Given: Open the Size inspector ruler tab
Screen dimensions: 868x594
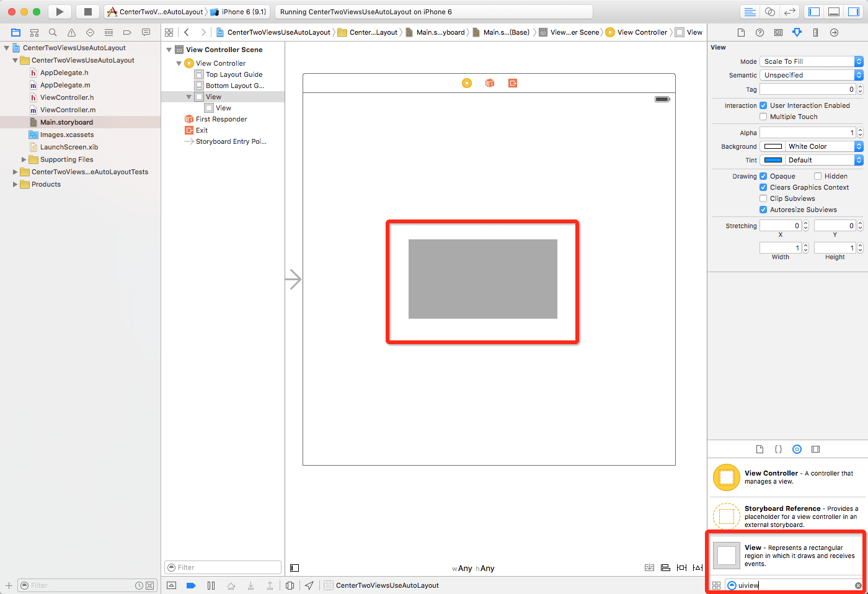Looking at the screenshot, I should pyautogui.click(x=815, y=32).
